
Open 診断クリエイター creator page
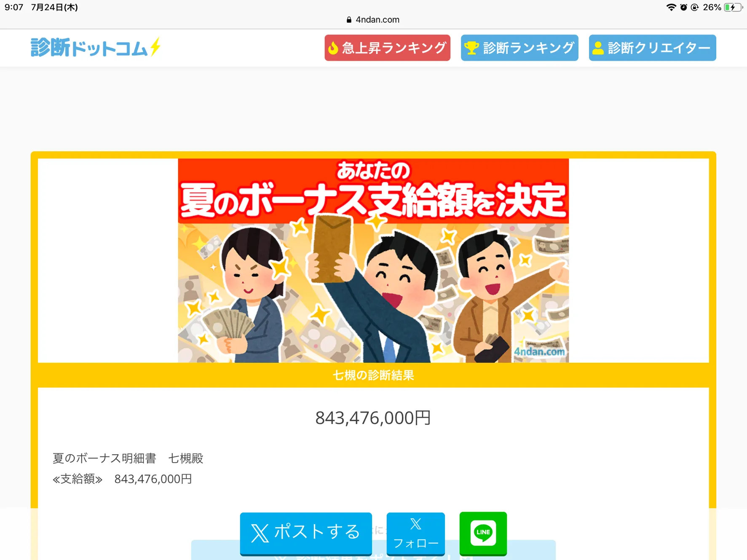(x=652, y=48)
